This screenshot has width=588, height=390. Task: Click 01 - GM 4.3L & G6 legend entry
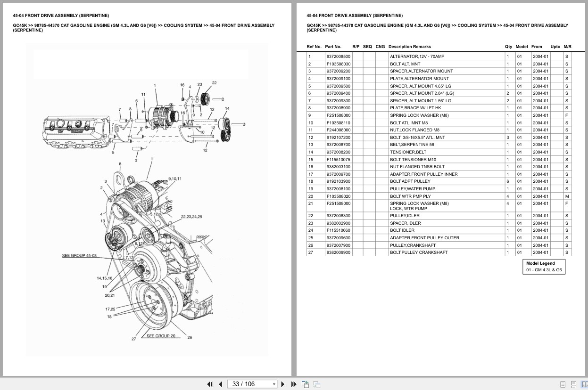pyautogui.click(x=544, y=270)
